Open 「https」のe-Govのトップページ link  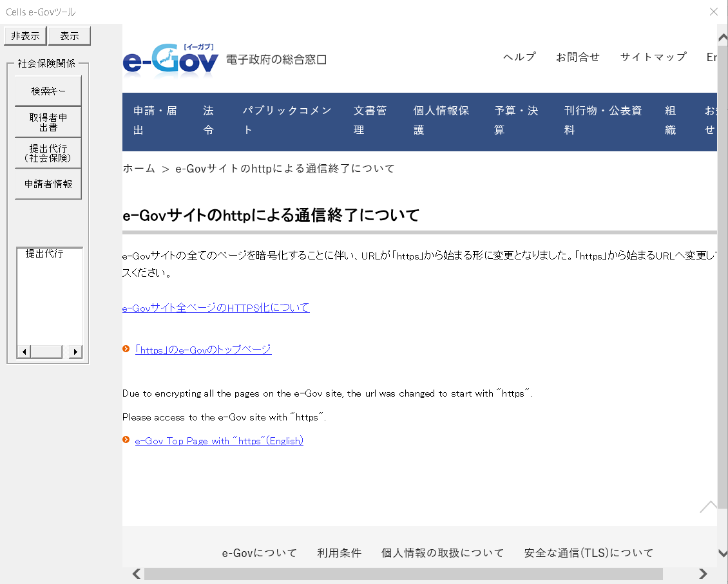pyautogui.click(x=204, y=349)
